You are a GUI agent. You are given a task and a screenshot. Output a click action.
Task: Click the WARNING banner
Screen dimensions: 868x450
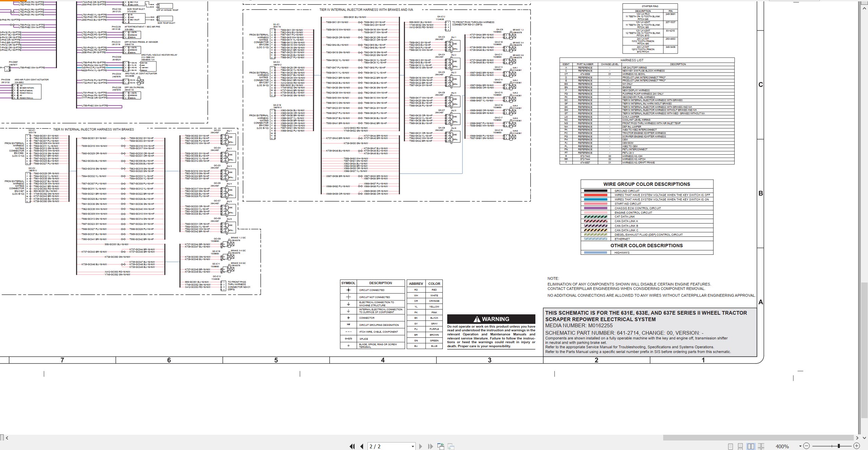point(491,319)
